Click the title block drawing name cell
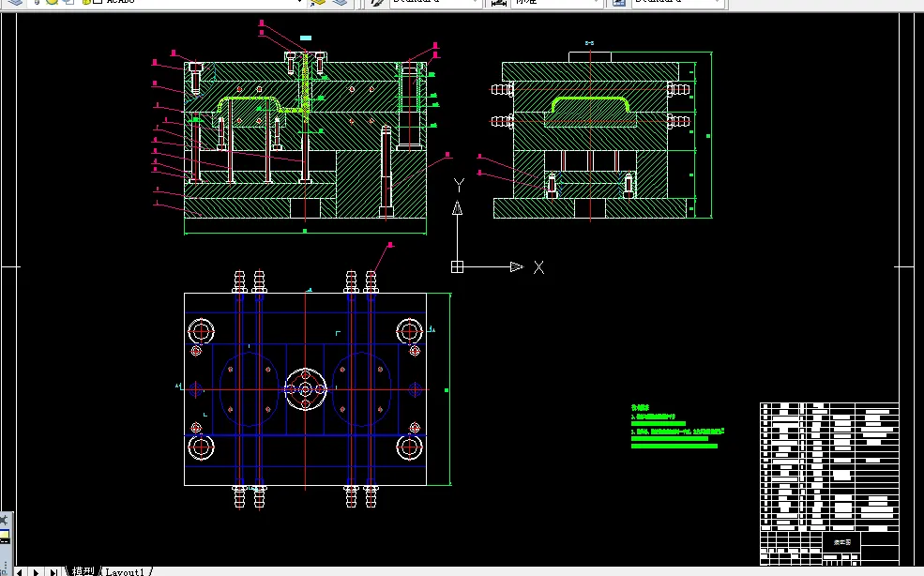924x576 pixels. click(842, 541)
